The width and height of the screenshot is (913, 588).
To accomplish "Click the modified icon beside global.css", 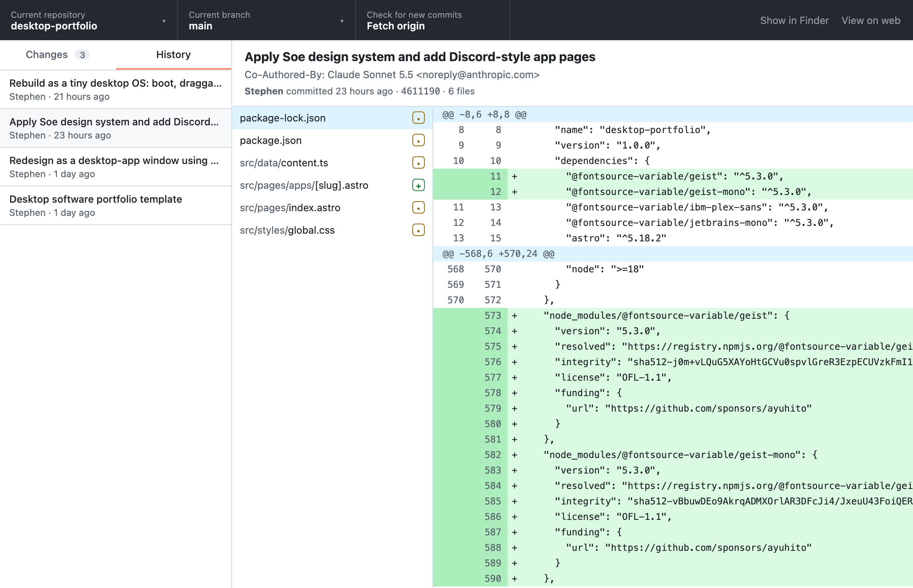I will (x=418, y=230).
